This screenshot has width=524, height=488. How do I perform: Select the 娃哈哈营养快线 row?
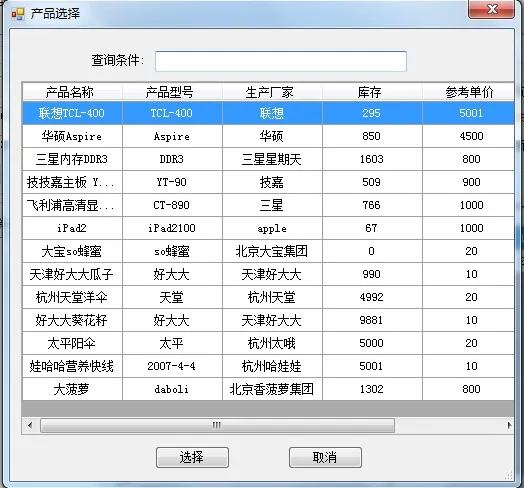coord(268,366)
